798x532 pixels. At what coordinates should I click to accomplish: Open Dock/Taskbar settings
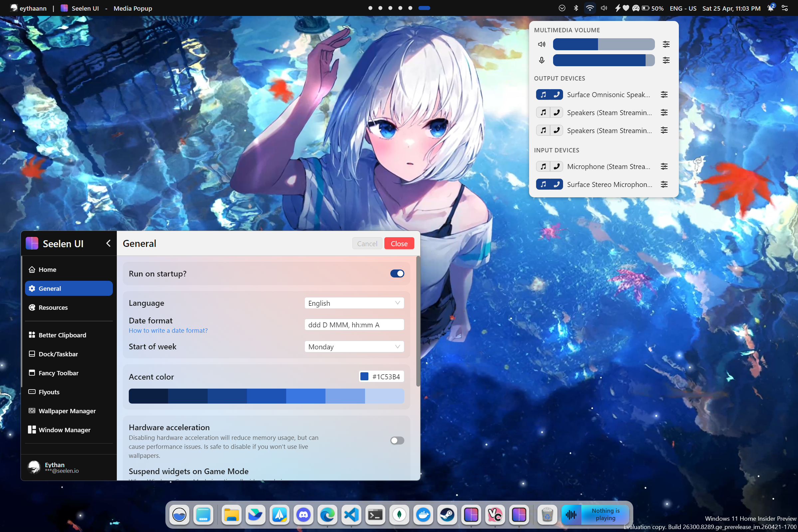coord(69,354)
